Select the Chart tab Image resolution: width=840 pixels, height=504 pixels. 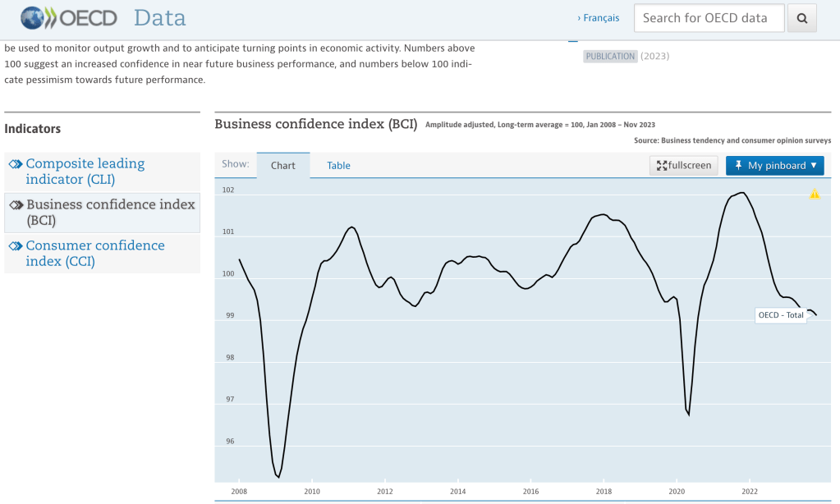pyautogui.click(x=282, y=166)
